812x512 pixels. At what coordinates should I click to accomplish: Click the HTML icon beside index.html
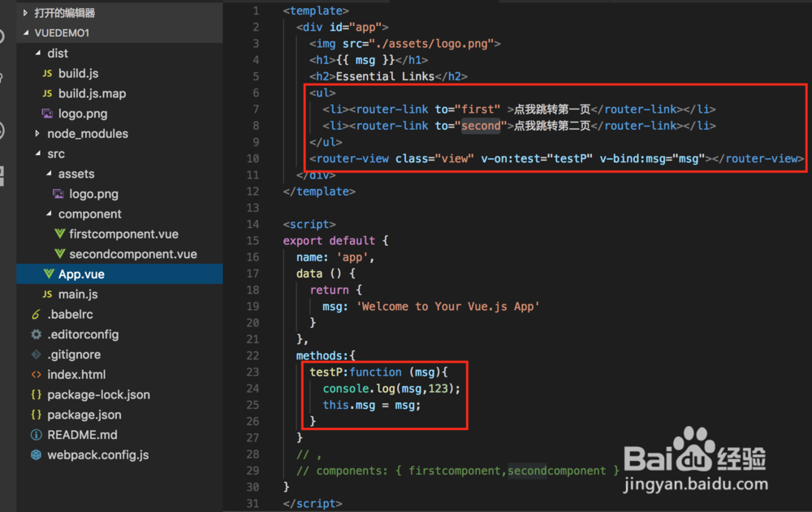36,374
